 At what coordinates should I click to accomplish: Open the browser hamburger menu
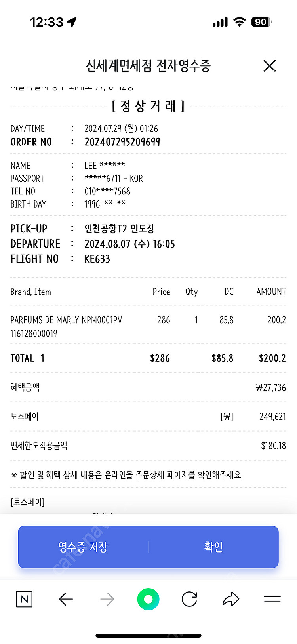(272, 599)
